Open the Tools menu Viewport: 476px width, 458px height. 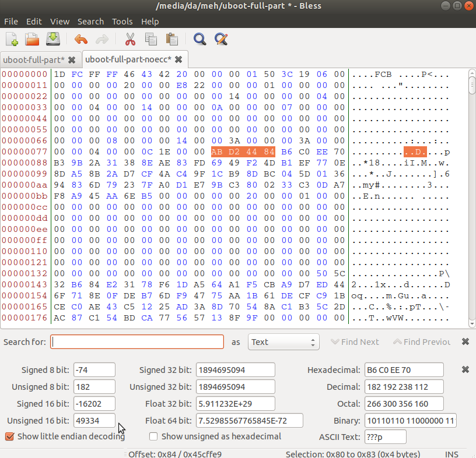click(x=122, y=22)
